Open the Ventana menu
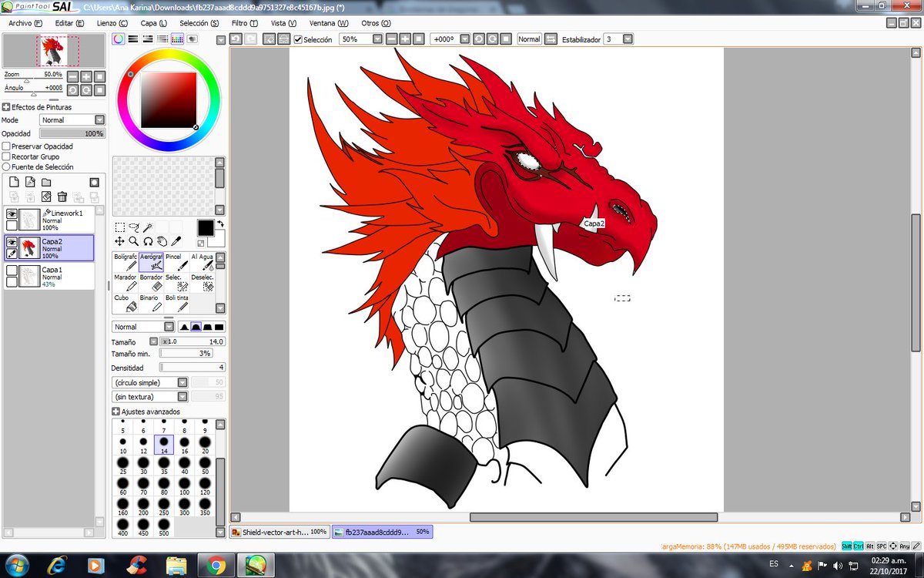Screen dimensions: 924x578 [x=329, y=23]
